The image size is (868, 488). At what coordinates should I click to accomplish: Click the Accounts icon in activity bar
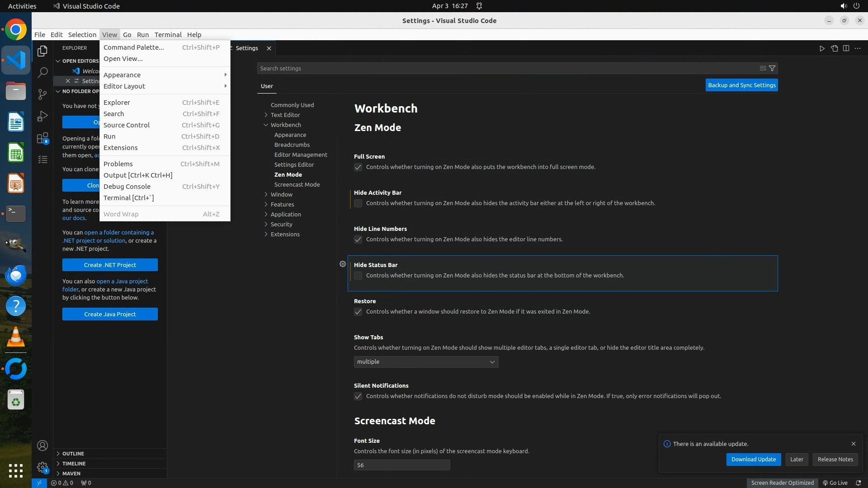click(x=42, y=446)
